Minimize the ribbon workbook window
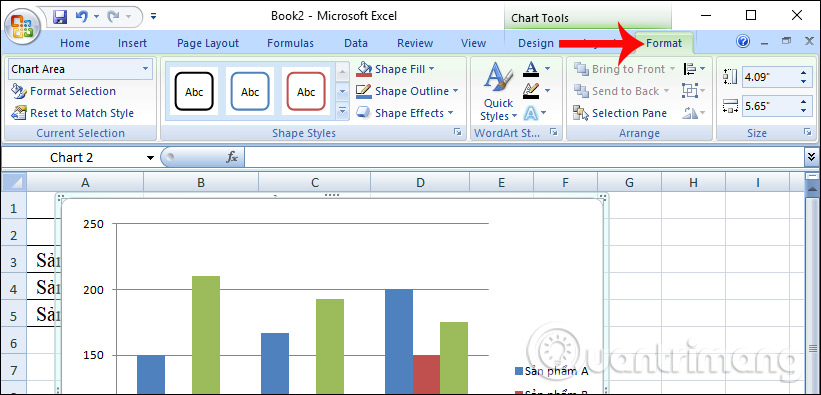This screenshot has width=821, height=395. coord(765,42)
